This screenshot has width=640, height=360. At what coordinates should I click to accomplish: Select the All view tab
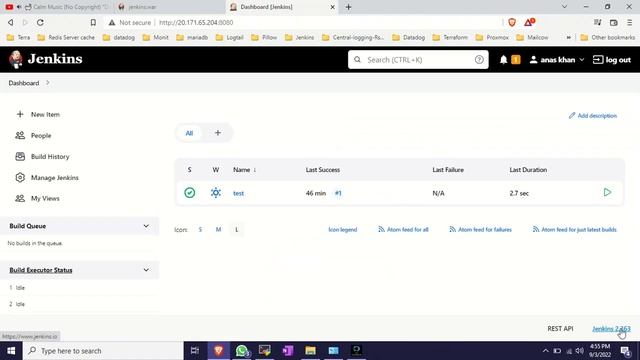point(189,133)
